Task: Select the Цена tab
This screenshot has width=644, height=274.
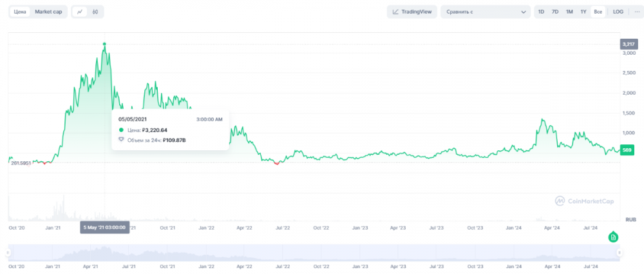Action: (20, 12)
